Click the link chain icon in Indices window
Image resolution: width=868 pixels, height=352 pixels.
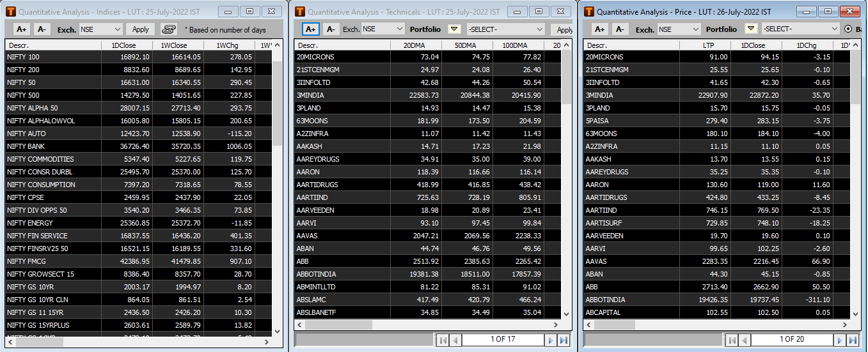[x=168, y=29]
